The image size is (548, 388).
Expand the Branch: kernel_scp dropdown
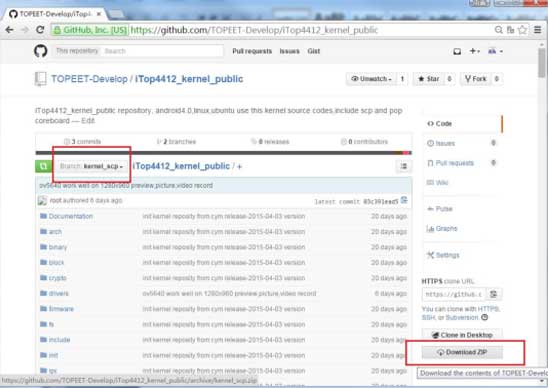pyautogui.click(x=92, y=166)
